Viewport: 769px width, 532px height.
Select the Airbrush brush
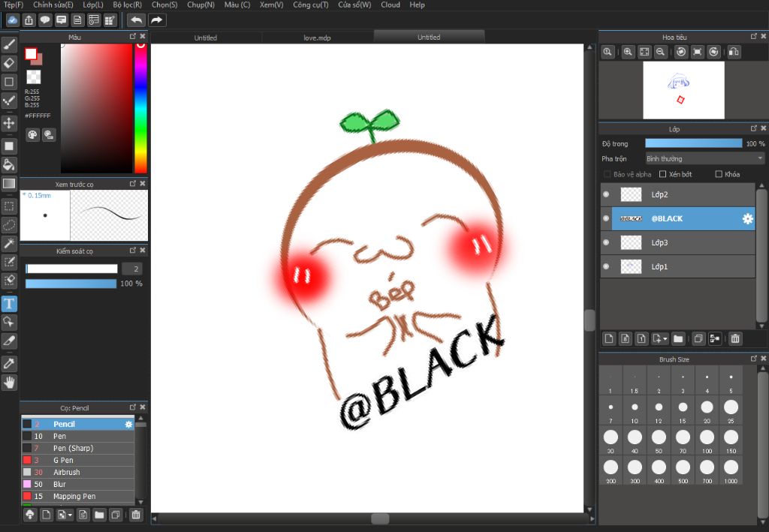(78, 472)
